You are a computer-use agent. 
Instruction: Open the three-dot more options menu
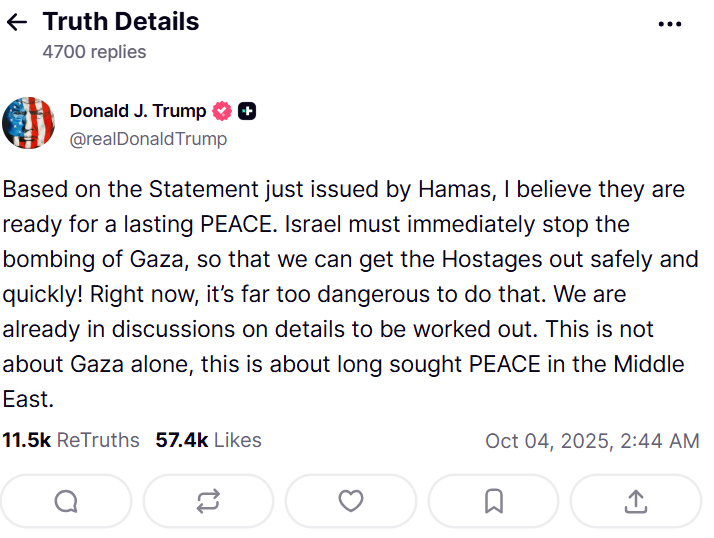point(670,24)
